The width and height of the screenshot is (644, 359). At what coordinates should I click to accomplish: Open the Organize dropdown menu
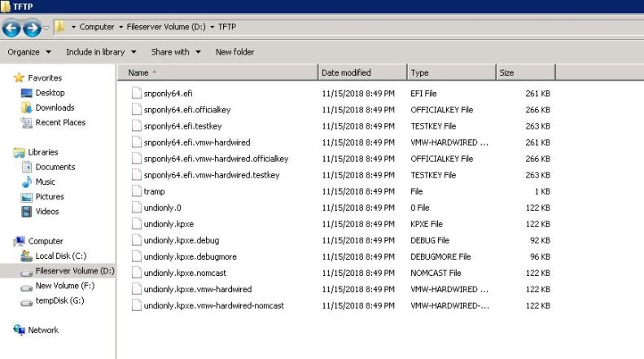click(29, 52)
